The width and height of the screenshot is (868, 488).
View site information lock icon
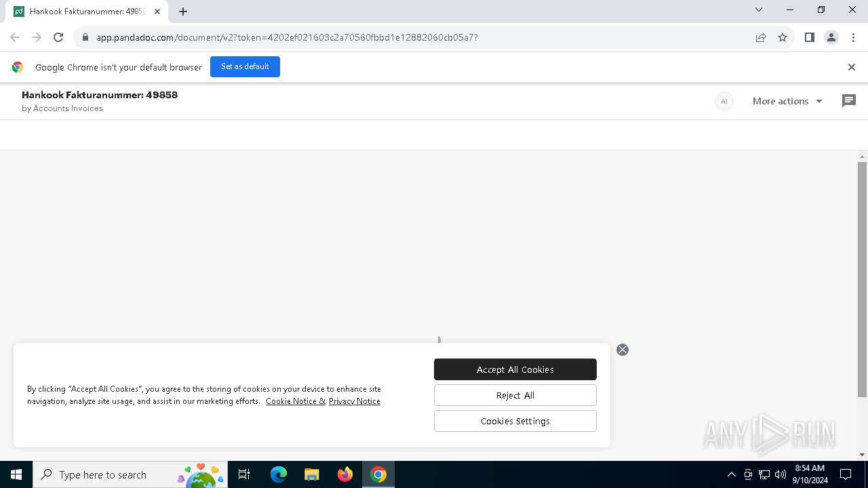tap(85, 37)
